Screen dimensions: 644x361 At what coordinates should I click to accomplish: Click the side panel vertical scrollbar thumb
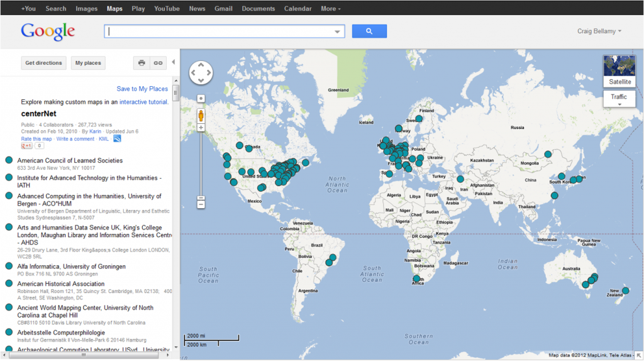[x=176, y=93]
